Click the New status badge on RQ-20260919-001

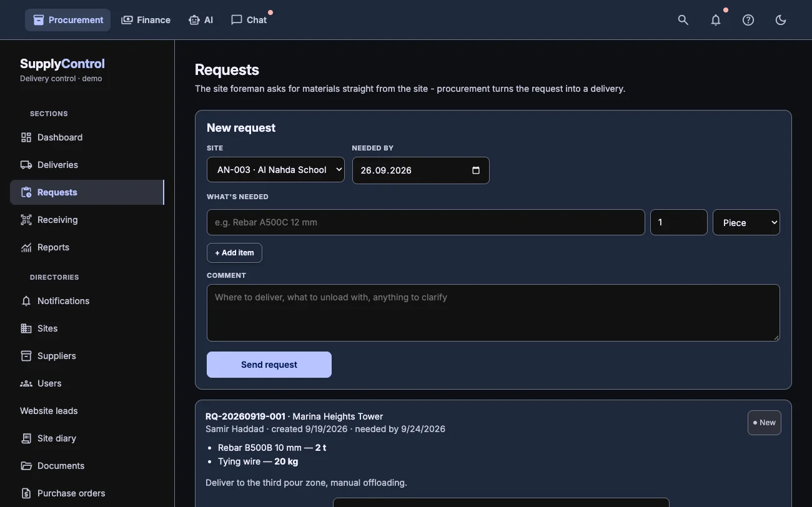pos(765,423)
